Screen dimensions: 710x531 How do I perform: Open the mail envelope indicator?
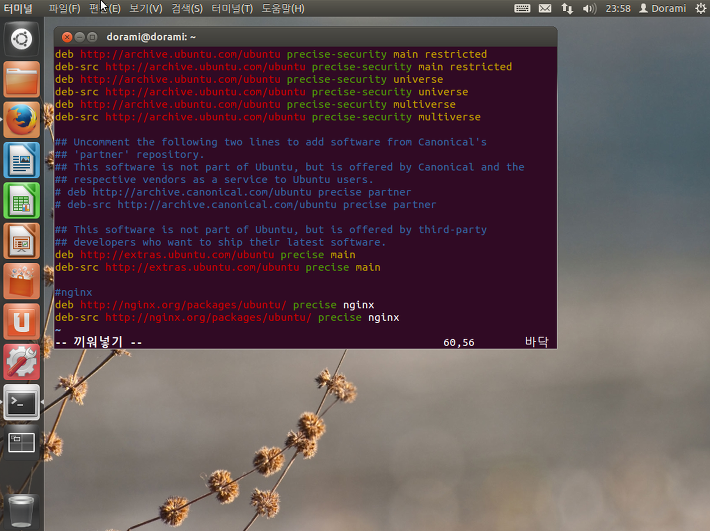545,8
